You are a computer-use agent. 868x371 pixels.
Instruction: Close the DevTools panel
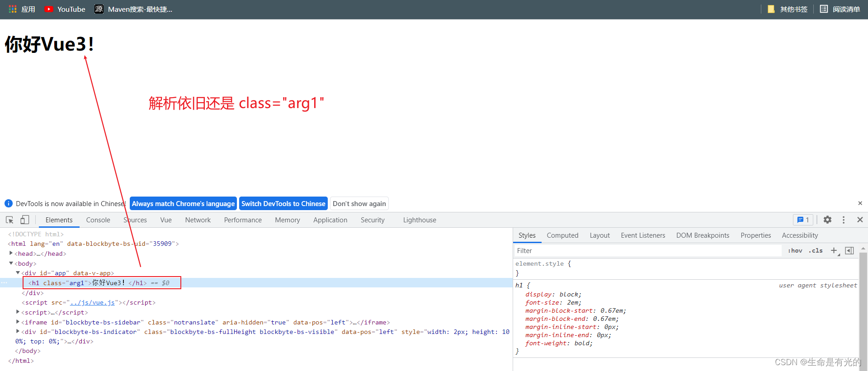pos(860,220)
